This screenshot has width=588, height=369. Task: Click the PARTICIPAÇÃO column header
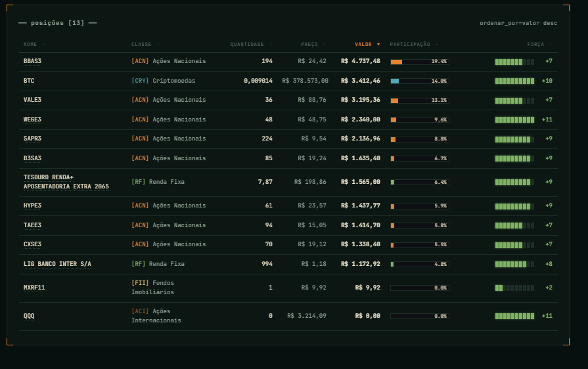[x=414, y=45]
